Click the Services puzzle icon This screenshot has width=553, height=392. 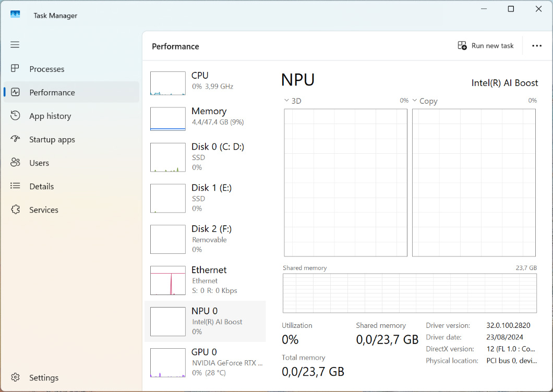(x=15, y=210)
